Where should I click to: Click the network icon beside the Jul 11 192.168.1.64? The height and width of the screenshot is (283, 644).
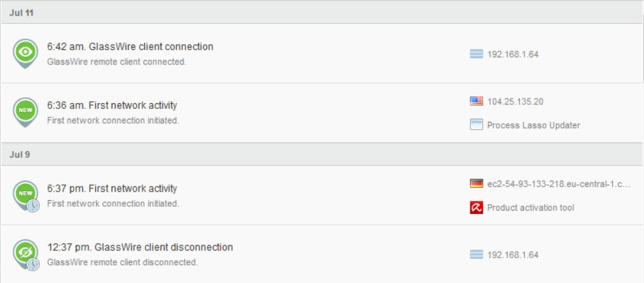coord(476,54)
